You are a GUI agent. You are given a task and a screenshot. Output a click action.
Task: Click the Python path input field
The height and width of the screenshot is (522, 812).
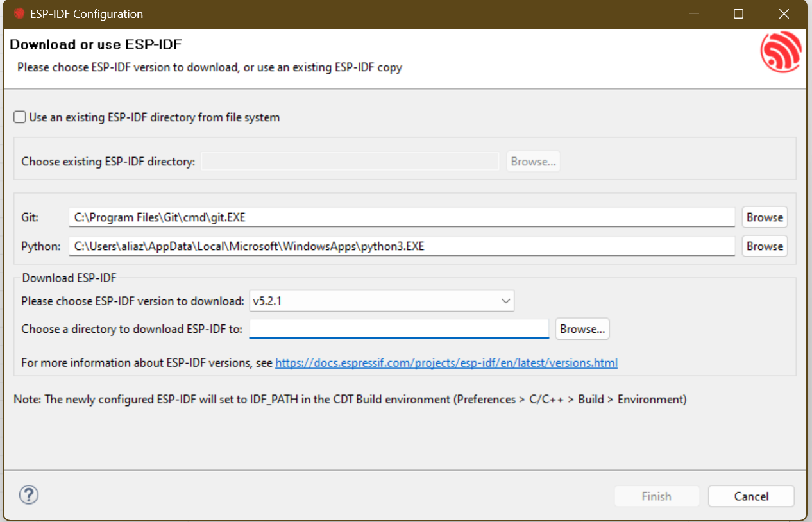tap(402, 246)
